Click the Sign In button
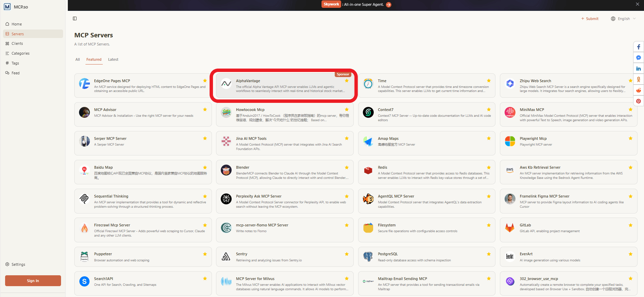Screen dimensions: 644x297 33,281
